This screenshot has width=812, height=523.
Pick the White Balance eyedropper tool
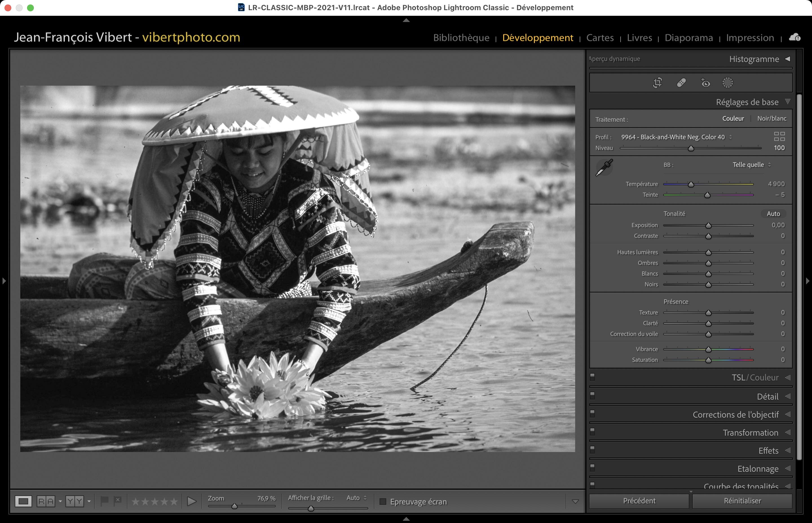tap(604, 167)
